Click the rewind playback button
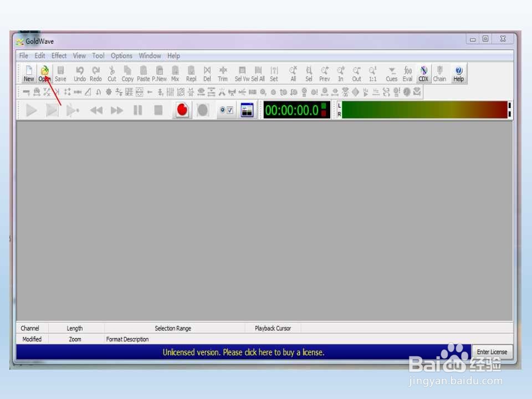This screenshot has width=532, height=399. [96, 110]
